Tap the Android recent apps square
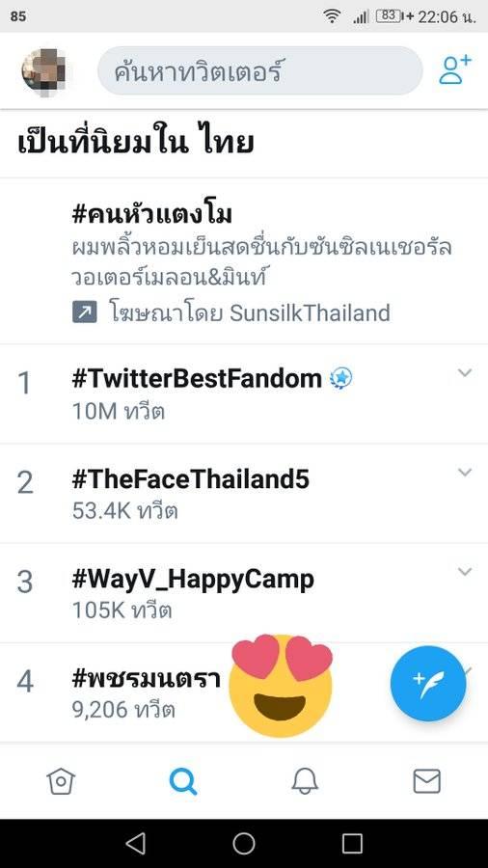 (352, 844)
